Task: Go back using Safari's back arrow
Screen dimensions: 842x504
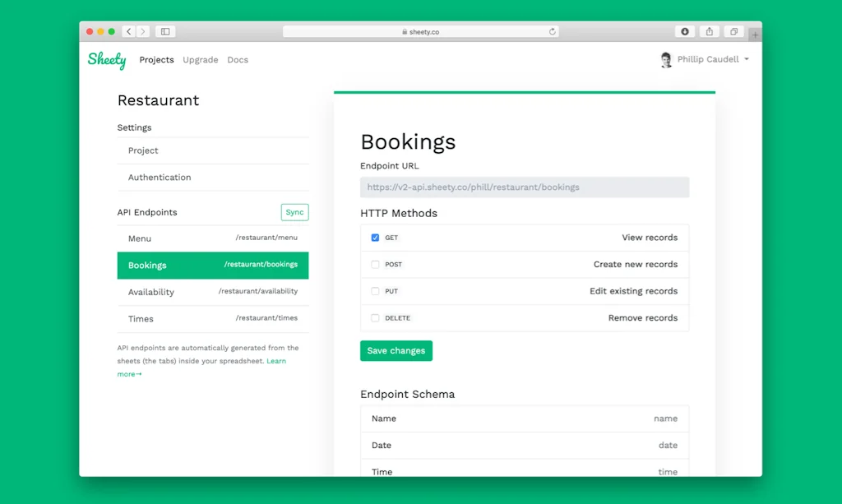Action: (129, 31)
